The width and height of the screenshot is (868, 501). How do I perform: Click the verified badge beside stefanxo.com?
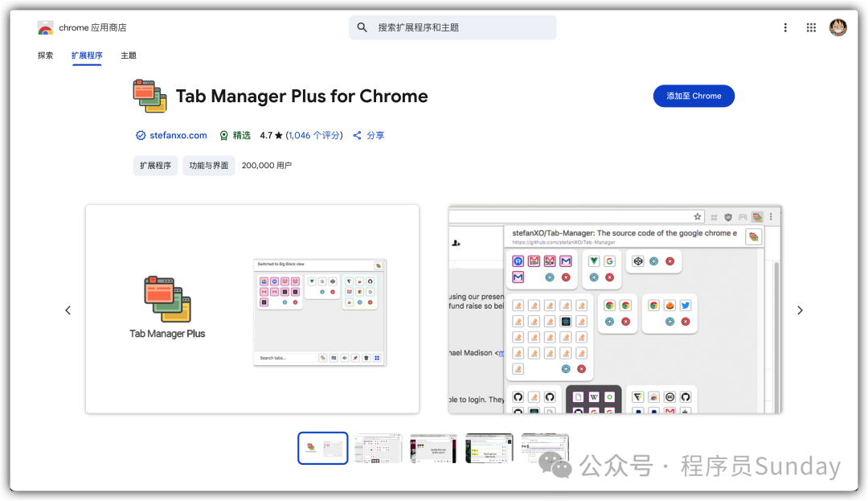141,135
